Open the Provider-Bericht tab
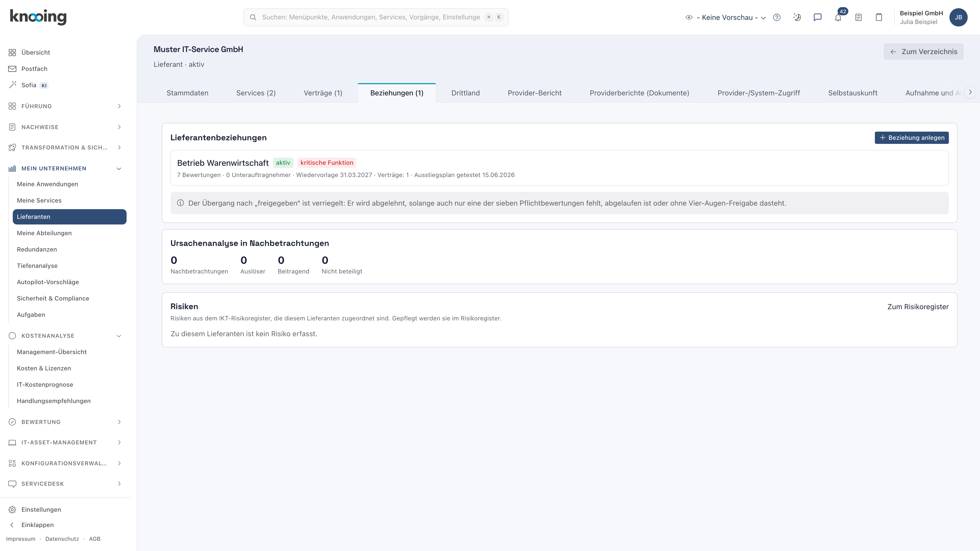 (534, 93)
